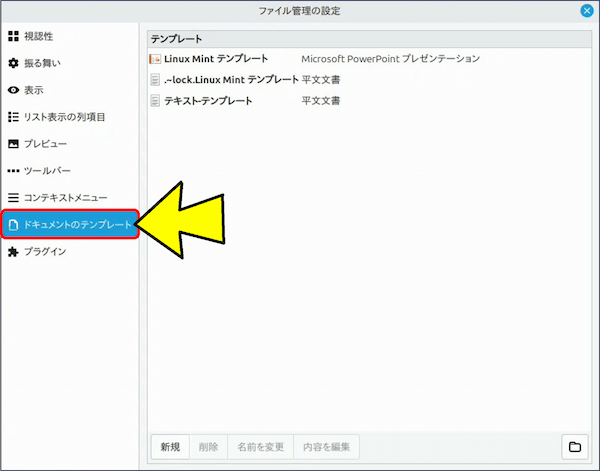This screenshot has height=471, width=600.
Task: Switch to the ツールバー page
Action: [69, 171]
